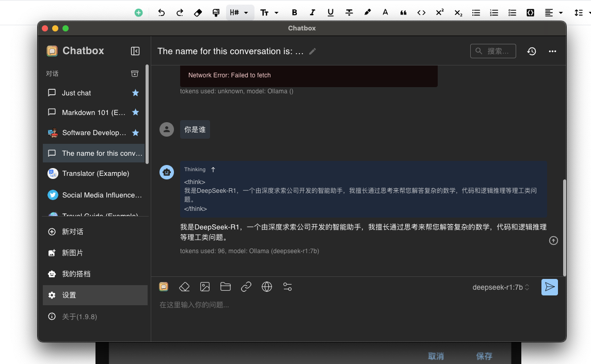The width and height of the screenshot is (591, 364).
Task: Activate the format painter tool
Action: [x=216, y=13]
